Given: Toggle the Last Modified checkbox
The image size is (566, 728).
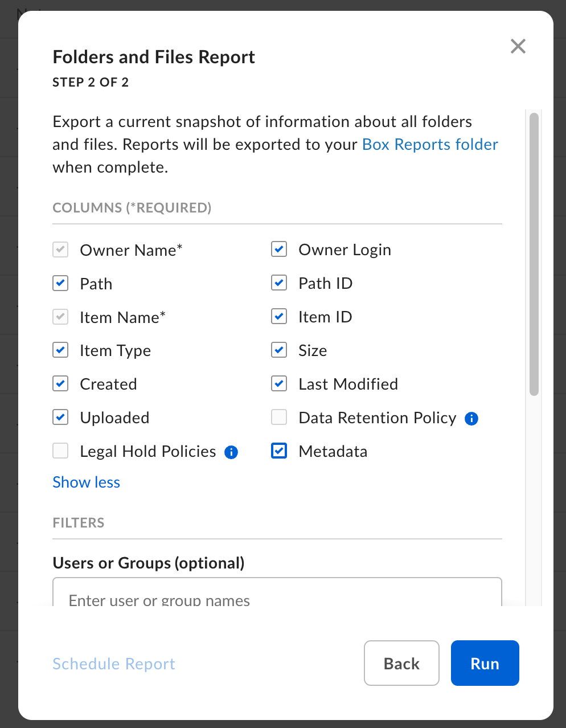Looking at the screenshot, I should (279, 384).
